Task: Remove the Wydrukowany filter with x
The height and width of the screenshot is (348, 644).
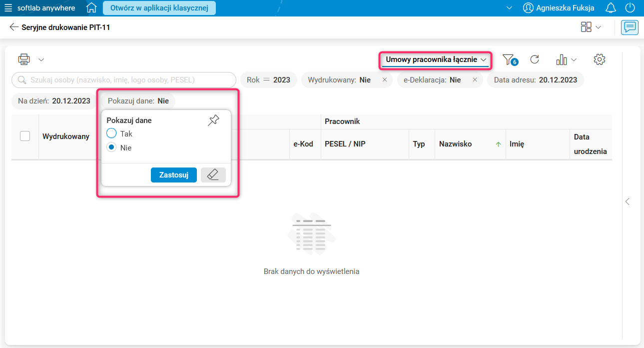Action: [x=384, y=80]
